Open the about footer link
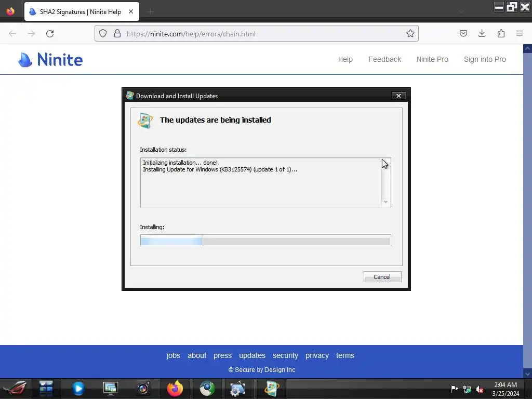Viewport: 532px width, 399px height. (x=197, y=355)
